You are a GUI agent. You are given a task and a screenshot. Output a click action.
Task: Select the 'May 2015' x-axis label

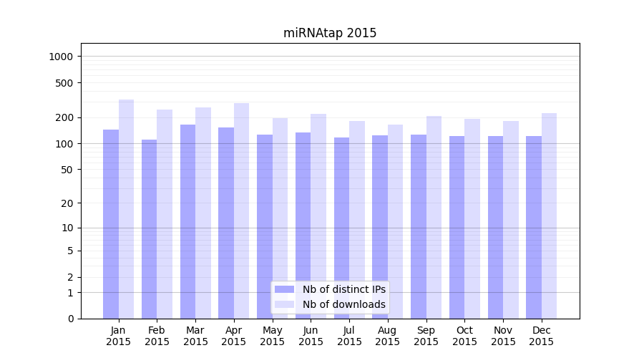[x=272, y=336]
